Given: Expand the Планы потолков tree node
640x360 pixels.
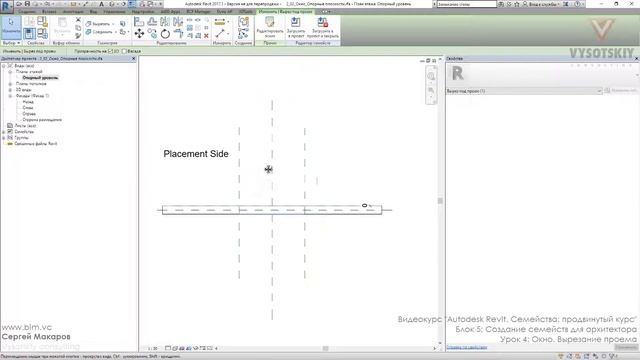Looking at the screenshot, I should 10,84.
